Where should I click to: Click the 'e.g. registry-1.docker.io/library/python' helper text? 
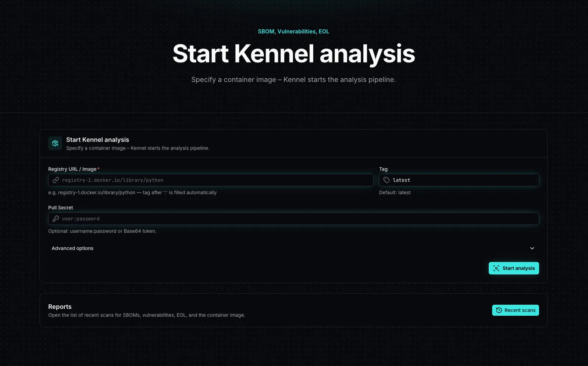pyautogui.click(x=132, y=193)
